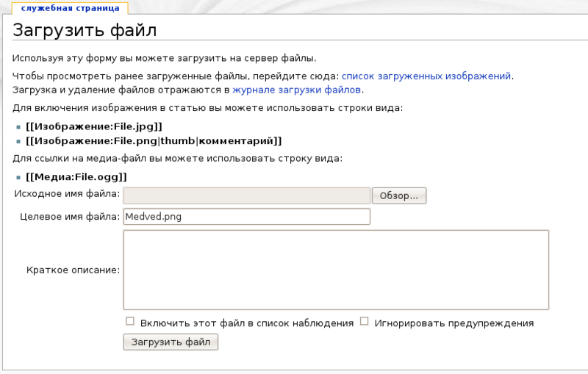Open the список загруженных изображений link
Viewport: 588px width, 374px height.
[x=426, y=76]
